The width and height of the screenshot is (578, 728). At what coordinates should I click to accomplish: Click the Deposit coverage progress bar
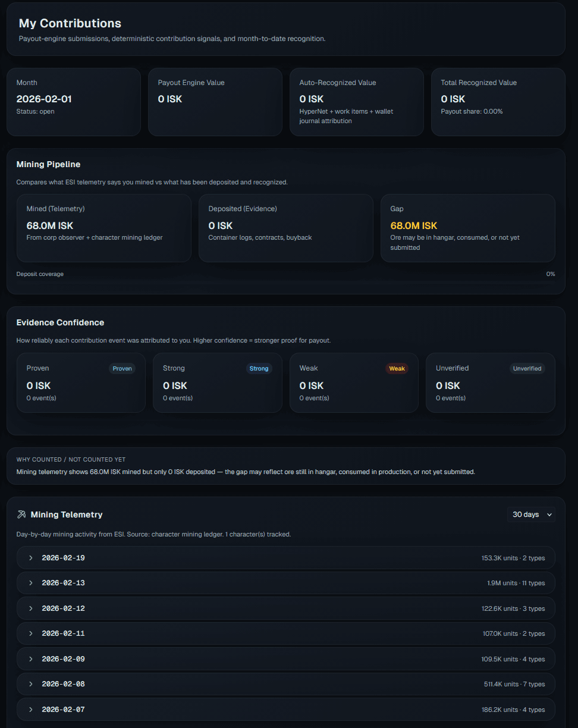(x=285, y=281)
